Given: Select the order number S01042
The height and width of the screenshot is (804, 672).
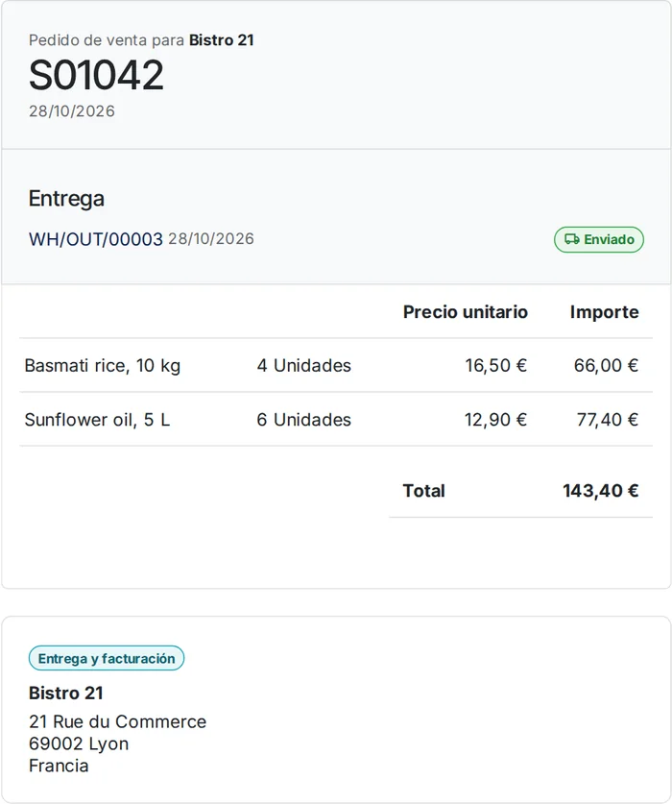Looking at the screenshot, I should (x=96, y=75).
